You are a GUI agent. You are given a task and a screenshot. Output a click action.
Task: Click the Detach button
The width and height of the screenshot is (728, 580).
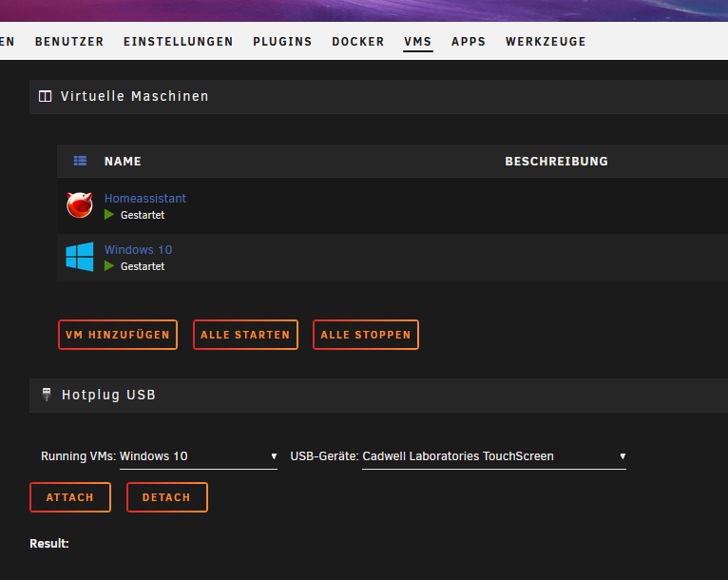coord(167,497)
